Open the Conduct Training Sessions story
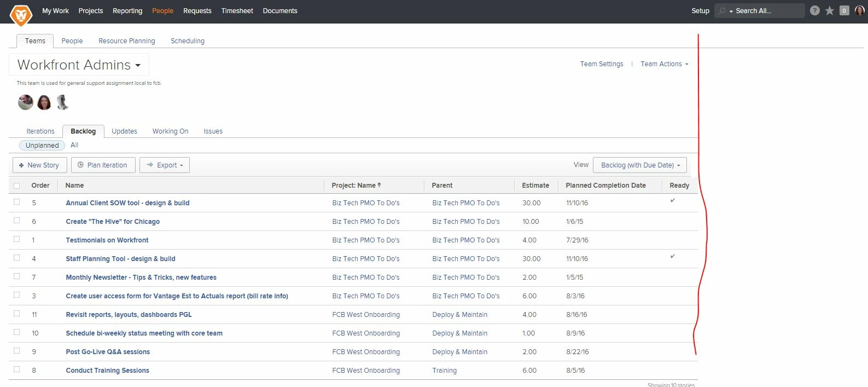The height and width of the screenshot is (387, 868). (x=108, y=371)
